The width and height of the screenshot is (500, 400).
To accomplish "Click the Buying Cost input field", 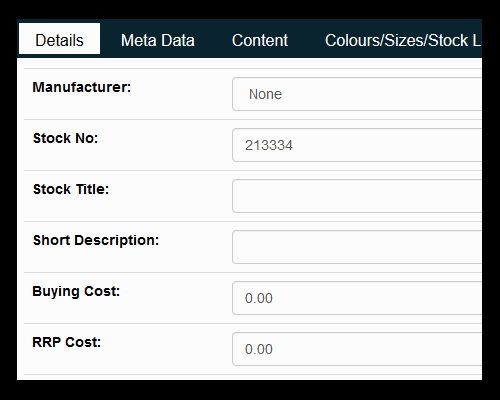I will pyautogui.click(x=357, y=298).
